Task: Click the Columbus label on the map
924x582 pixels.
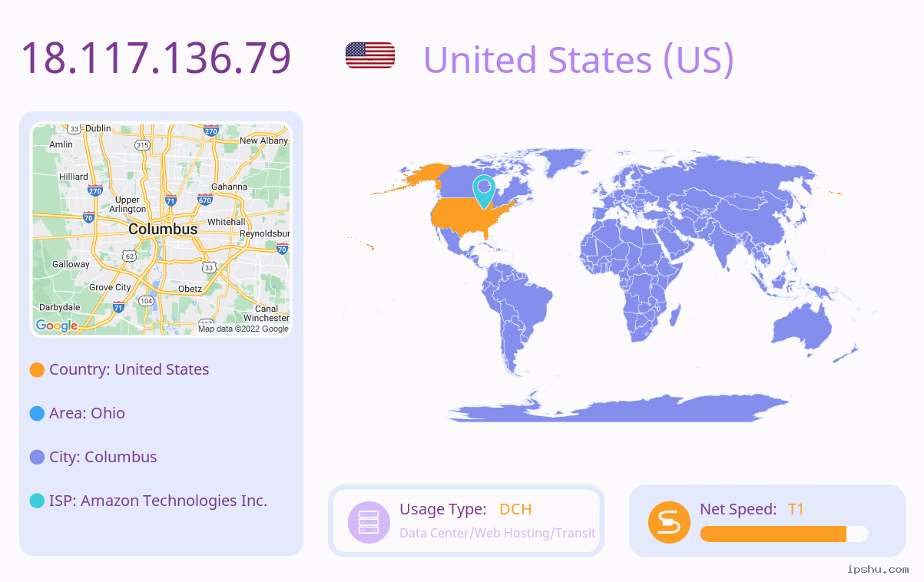Action: 163,229
